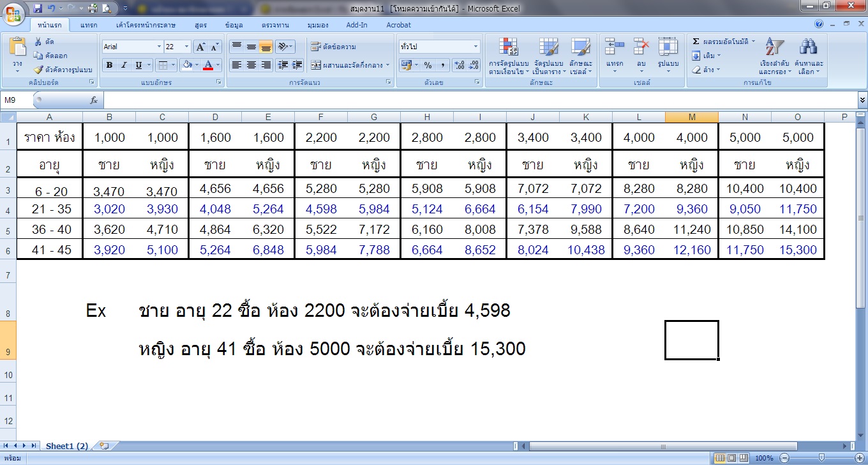Expand the Clear (ล้าง) dropdown
This screenshot has width=868, height=465.
click(719, 70)
